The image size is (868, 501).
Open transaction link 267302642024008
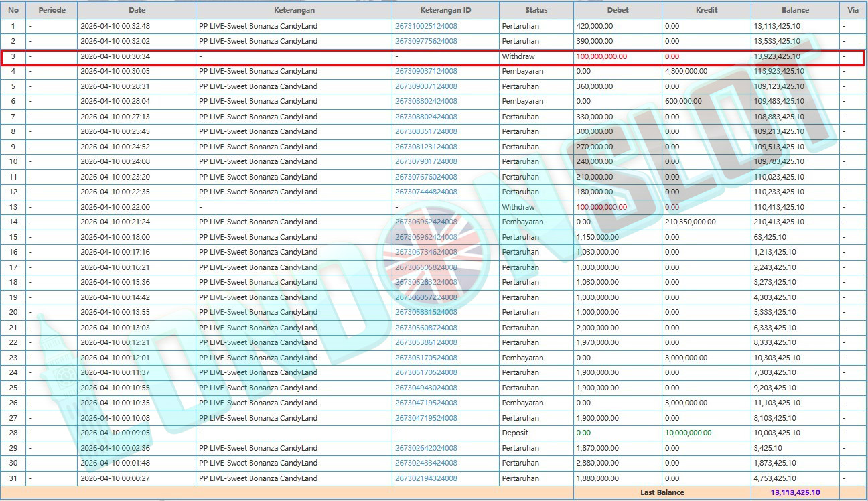pos(426,448)
